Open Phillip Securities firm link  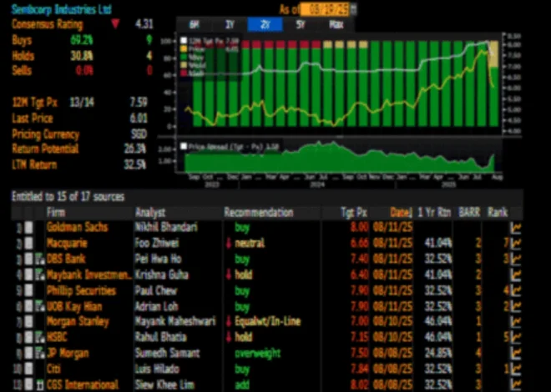(x=81, y=291)
